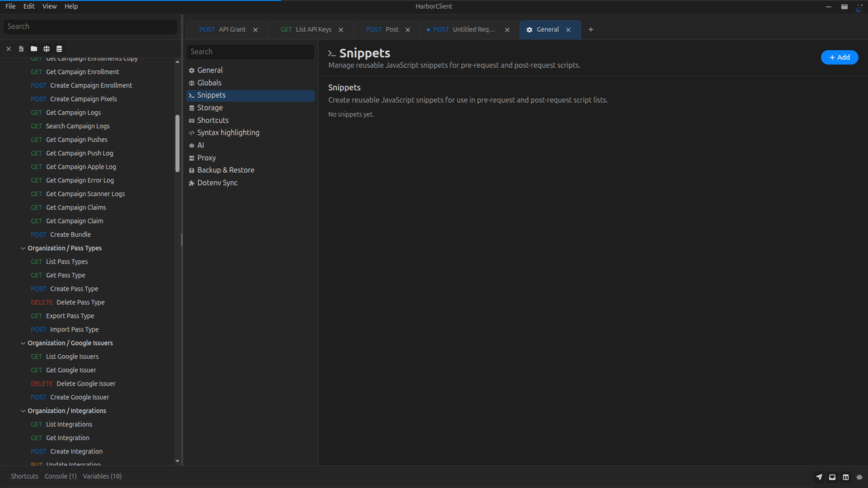Add a new snippet
Screen dimensions: 868x488
[840, 58]
